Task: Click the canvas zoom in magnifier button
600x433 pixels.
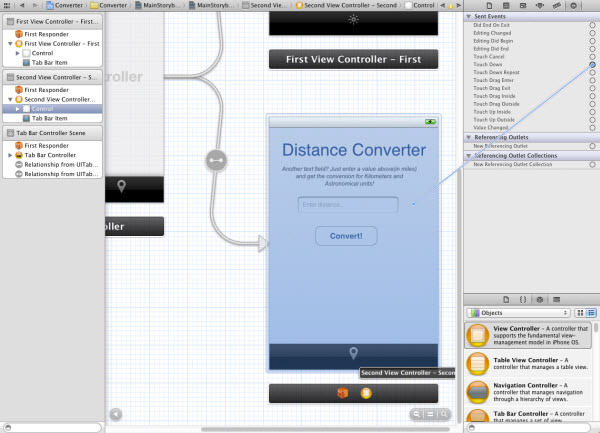Action: pyautogui.click(x=444, y=414)
